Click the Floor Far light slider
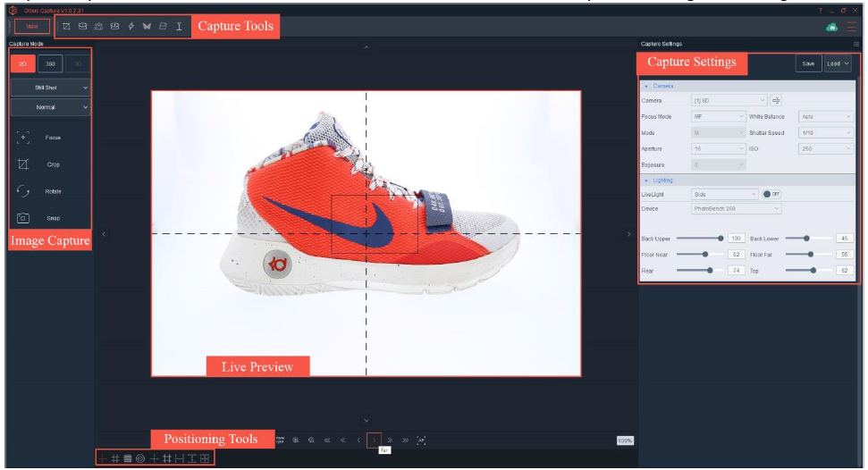868x470 pixels. (x=809, y=255)
